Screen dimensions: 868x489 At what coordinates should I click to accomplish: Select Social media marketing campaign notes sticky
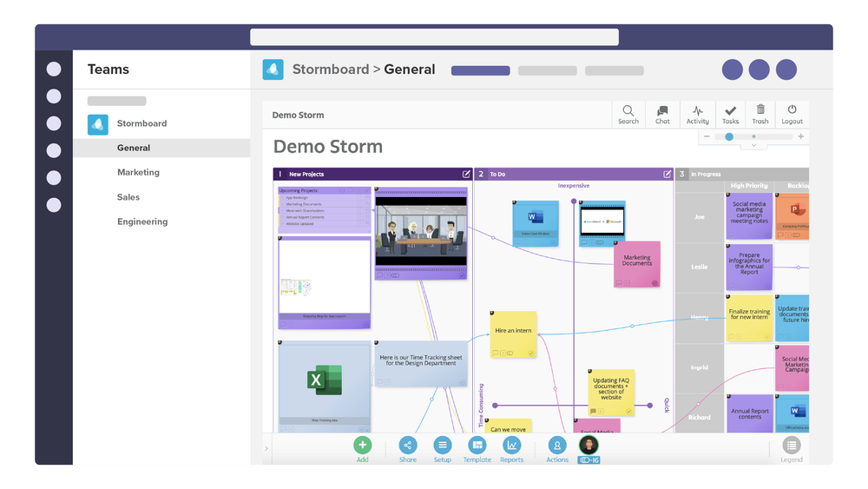click(749, 216)
